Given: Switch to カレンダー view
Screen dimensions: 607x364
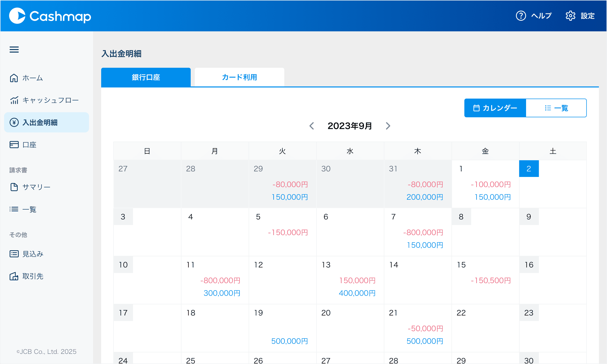Looking at the screenshot, I should (x=495, y=108).
